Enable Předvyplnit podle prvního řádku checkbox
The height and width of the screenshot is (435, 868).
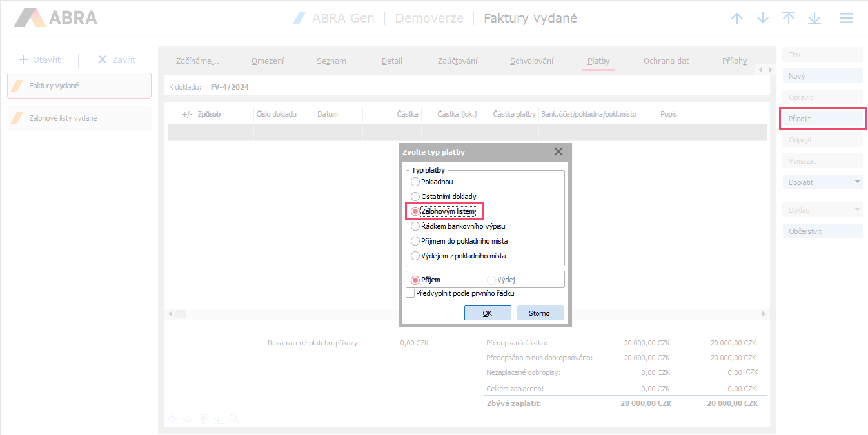click(410, 293)
